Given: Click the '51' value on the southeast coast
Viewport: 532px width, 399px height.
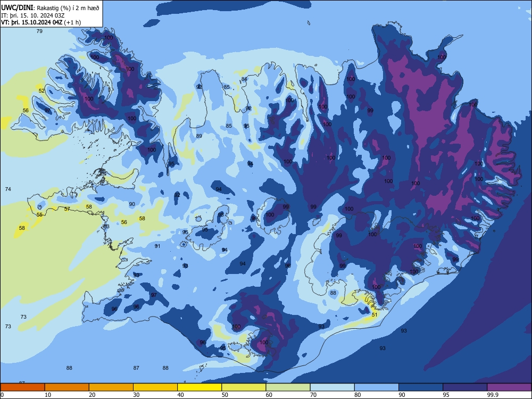Looking at the screenshot, I should [x=375, y=314].
